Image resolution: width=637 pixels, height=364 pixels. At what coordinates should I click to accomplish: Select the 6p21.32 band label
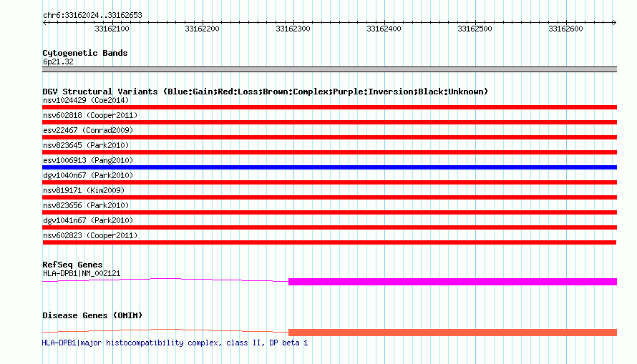(58, 62)
